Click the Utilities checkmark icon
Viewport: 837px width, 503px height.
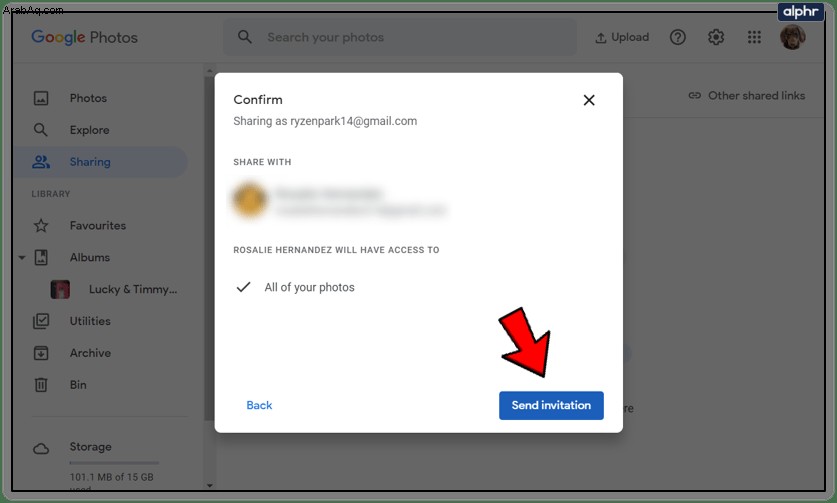(41, 321)
